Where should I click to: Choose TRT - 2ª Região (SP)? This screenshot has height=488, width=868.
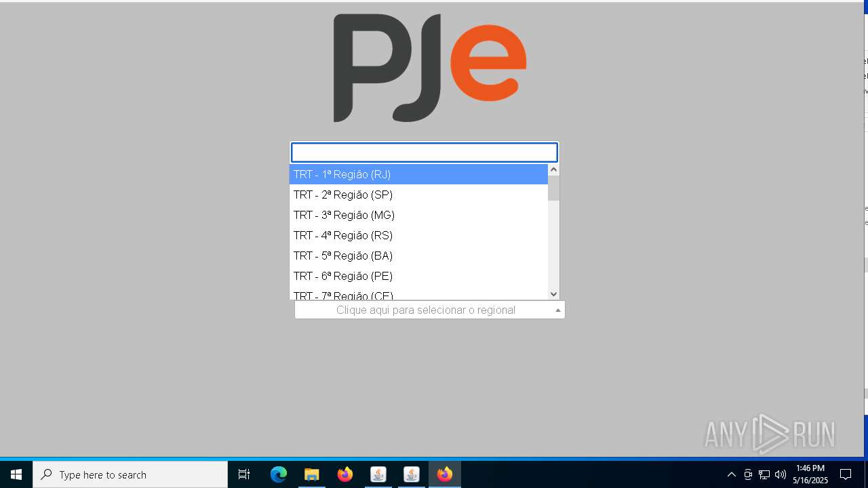[418, 195]
